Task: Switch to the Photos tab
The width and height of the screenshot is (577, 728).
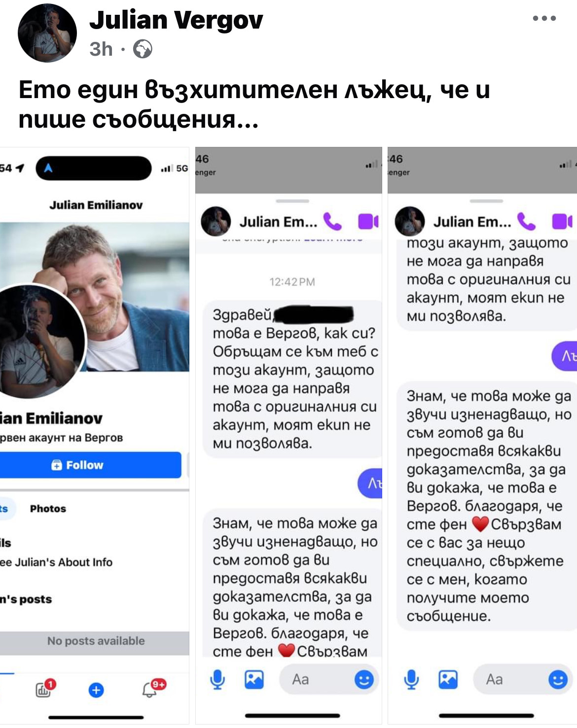Action: 48,509
